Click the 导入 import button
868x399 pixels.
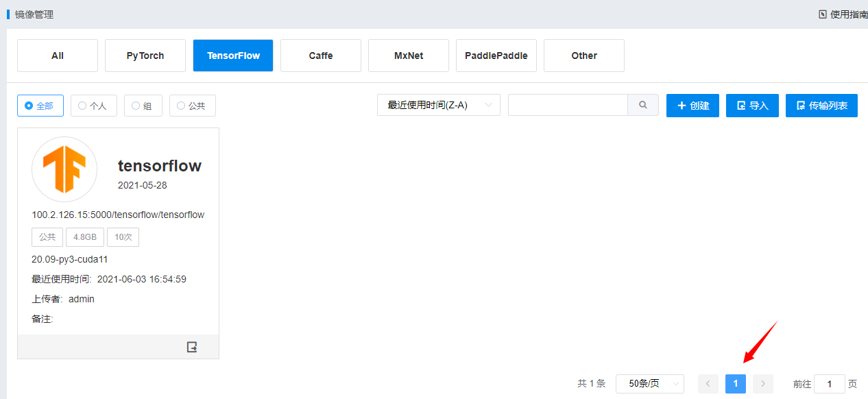(752, 106)
